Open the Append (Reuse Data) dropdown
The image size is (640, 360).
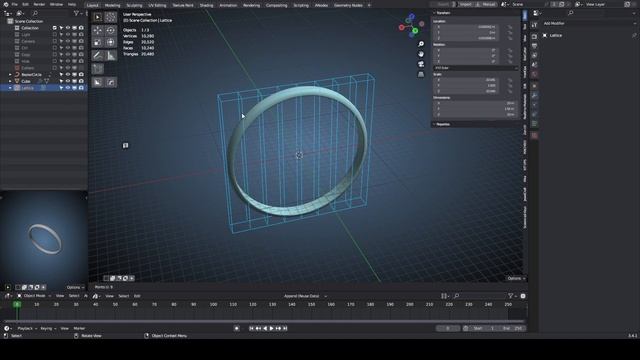click(304, 296)
